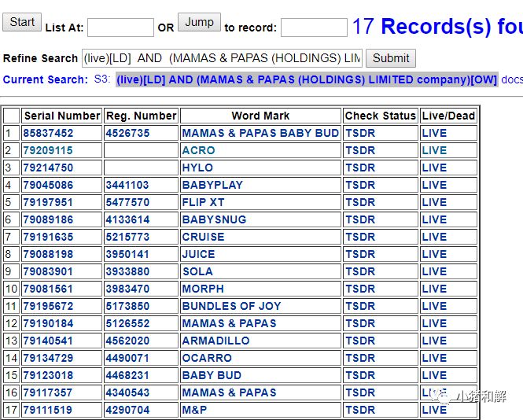Open serial number 79140541

point(48,341)
